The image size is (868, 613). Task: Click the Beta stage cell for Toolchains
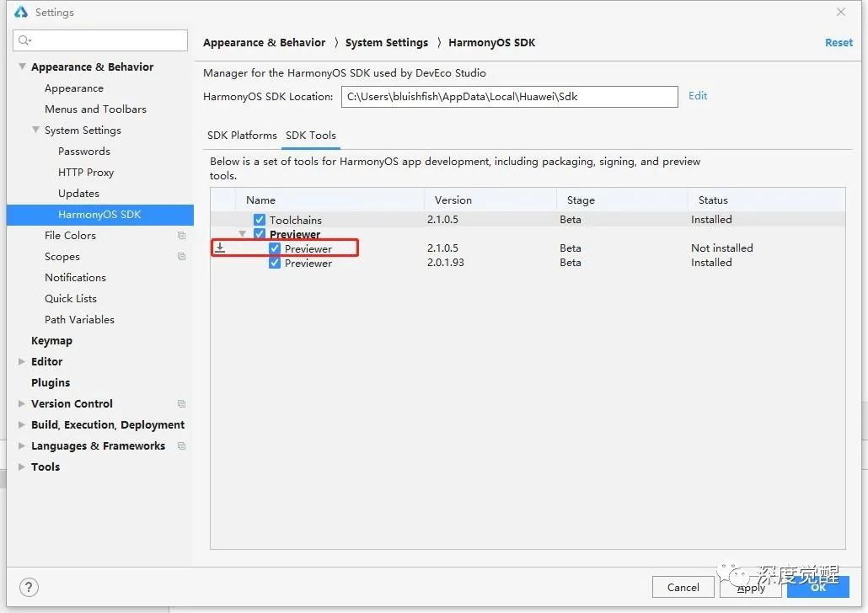coord(571,220)
